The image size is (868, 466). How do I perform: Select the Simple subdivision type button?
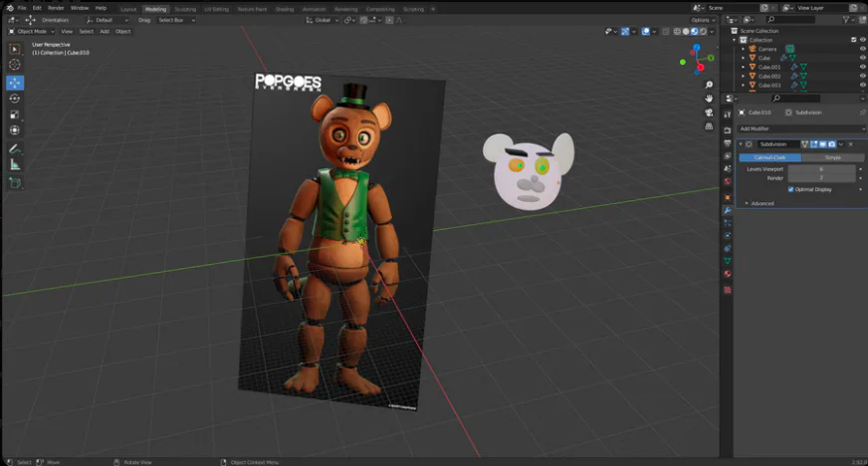coord(832,157)
